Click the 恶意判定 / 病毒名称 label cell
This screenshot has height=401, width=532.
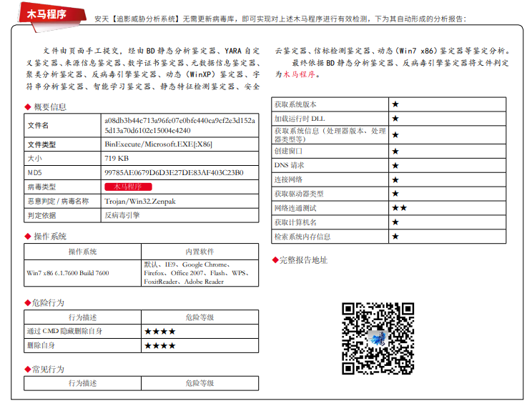tap(62, 201)
